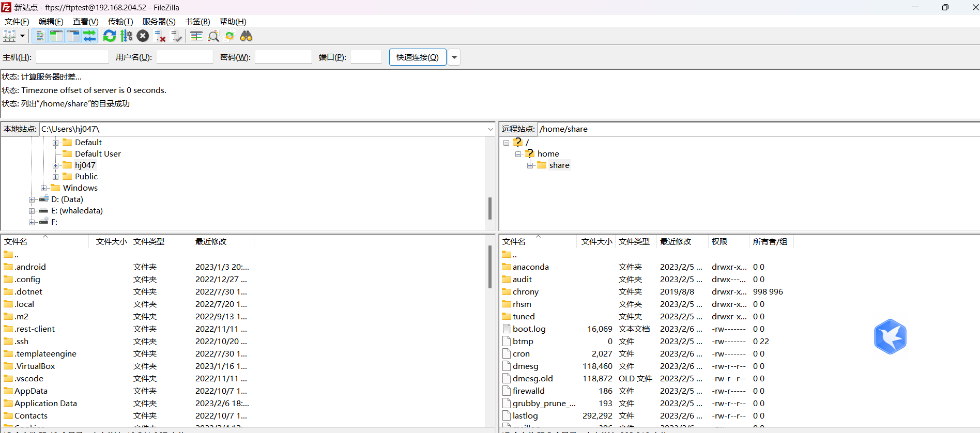Select Default User folder in tree
Screen dimensions: 980x433
(x=98, y=154)
